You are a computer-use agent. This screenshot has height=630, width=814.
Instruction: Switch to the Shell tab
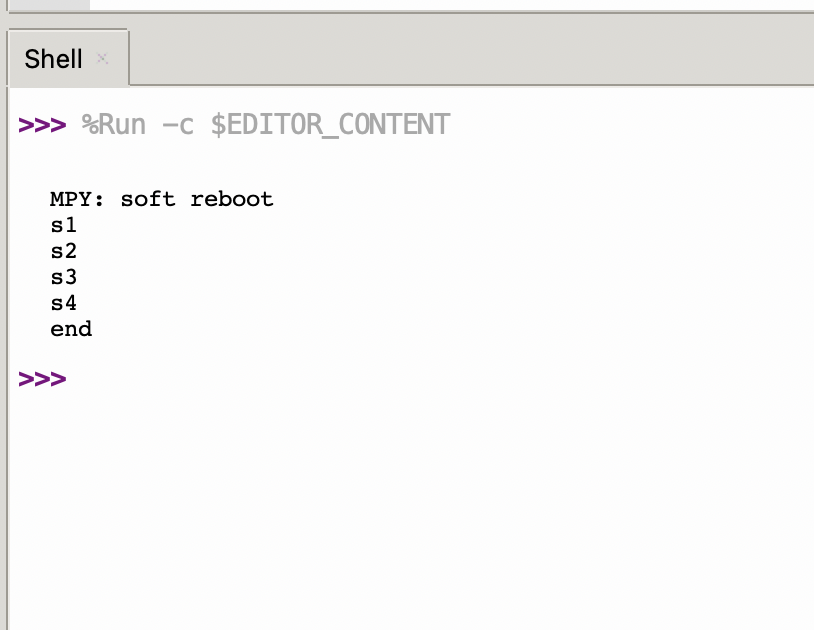coord(52,58)
